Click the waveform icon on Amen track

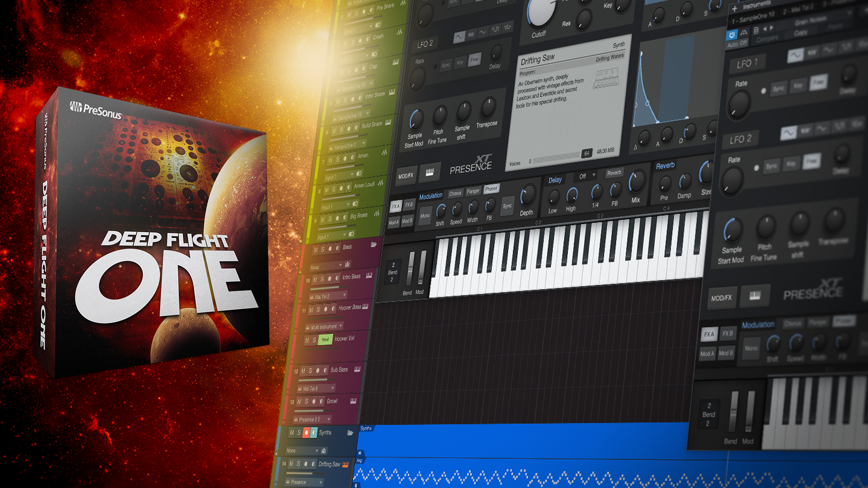[x=384, y=153]
